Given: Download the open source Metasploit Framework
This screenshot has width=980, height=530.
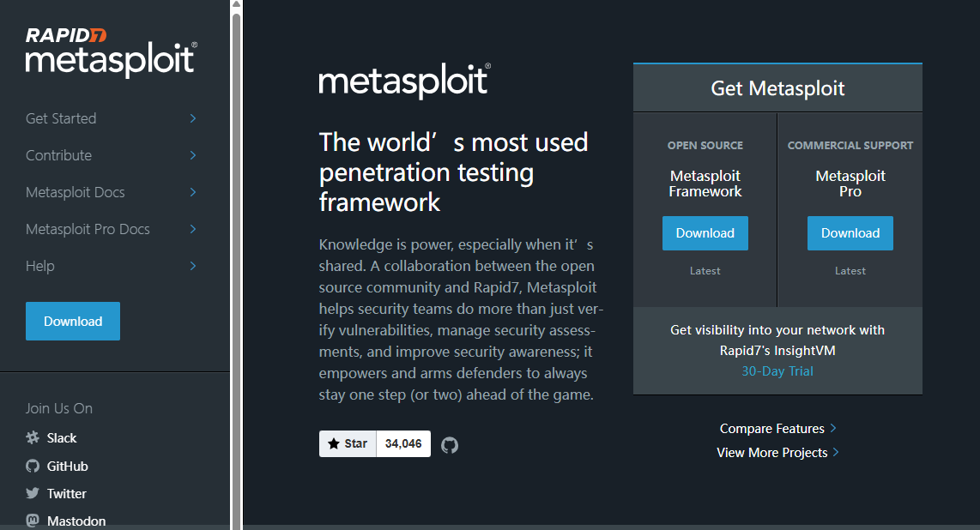Looking at the screenshot, I should (705, 233).
